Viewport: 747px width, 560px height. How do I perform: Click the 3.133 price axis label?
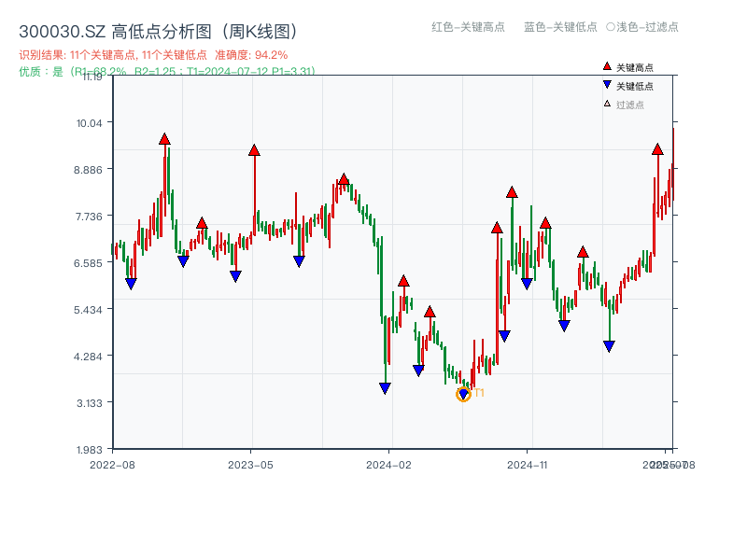pyautogui.click(x=90, y=403)
